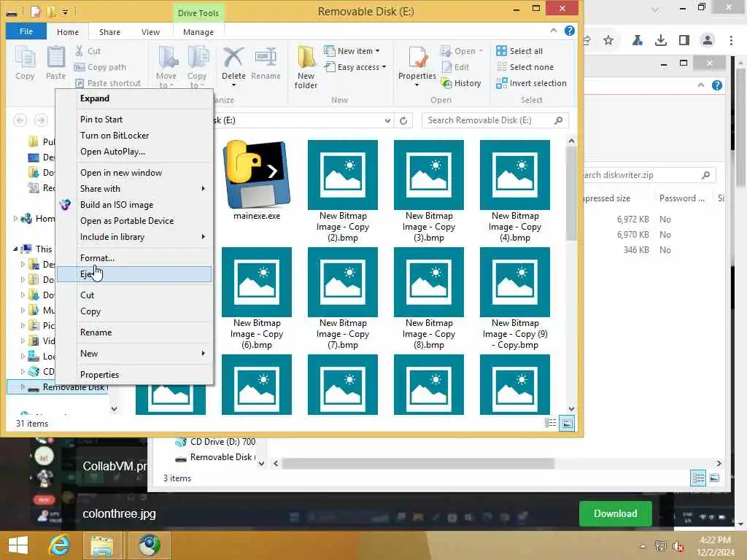Viewport: 747px width, 560px height.
Task: Click the file list vertical scrollbar
Action: [x=571, y=194]
